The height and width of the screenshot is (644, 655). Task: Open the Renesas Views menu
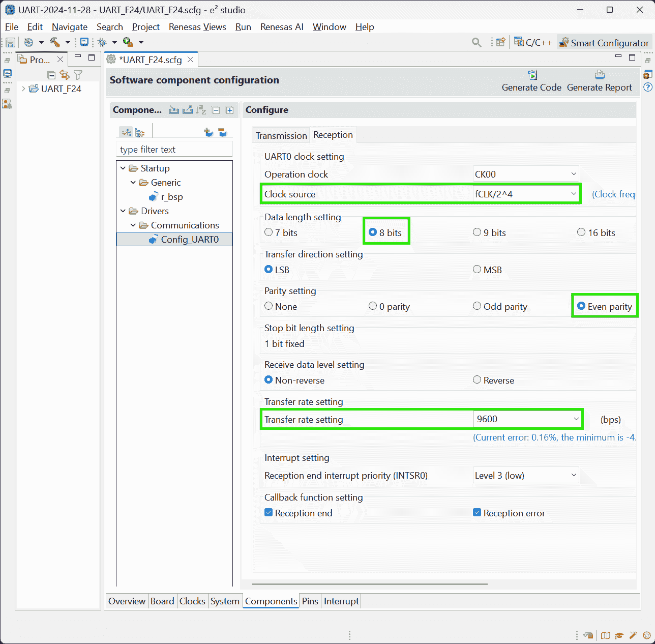tap(197, 27)
